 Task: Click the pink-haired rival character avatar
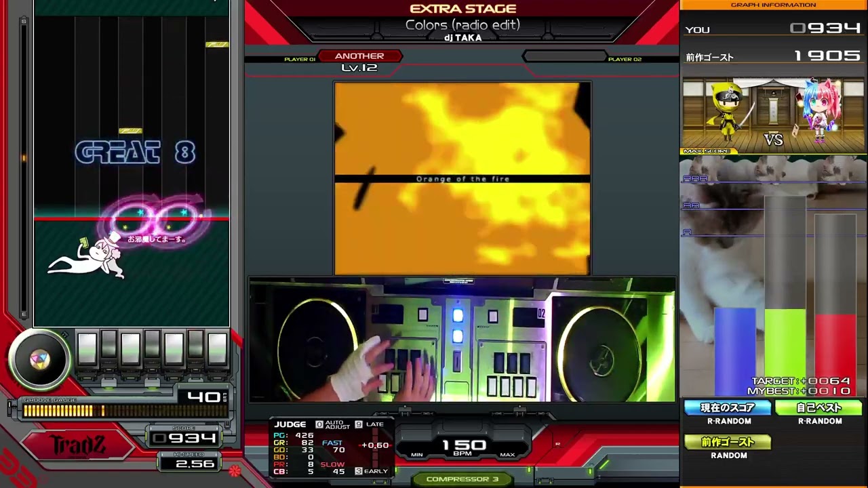(x=820, y=109)
